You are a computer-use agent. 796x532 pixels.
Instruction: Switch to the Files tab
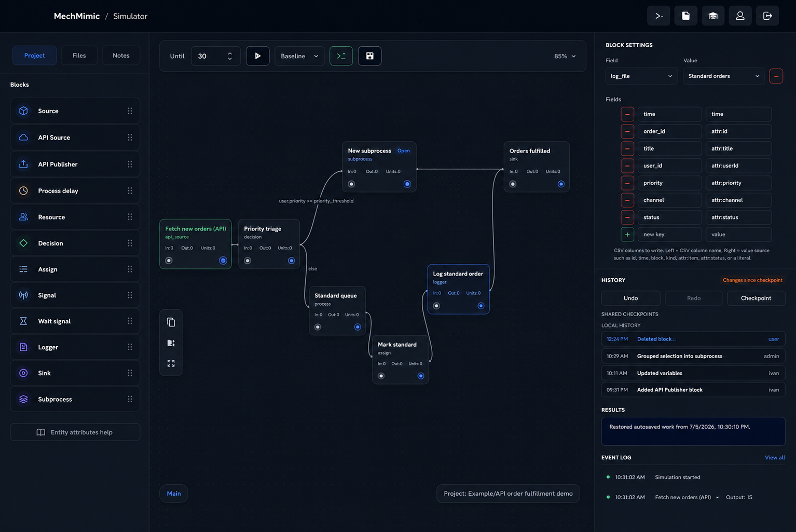79,56
